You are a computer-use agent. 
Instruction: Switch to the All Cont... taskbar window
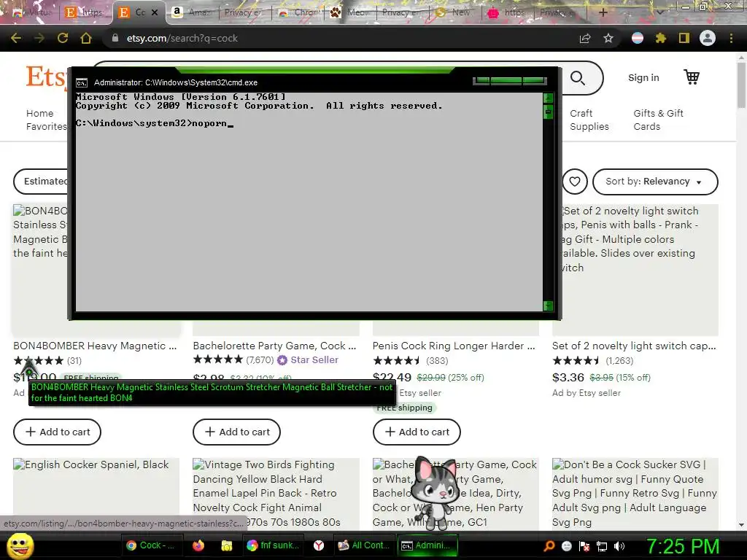click(x=364, y=545)
